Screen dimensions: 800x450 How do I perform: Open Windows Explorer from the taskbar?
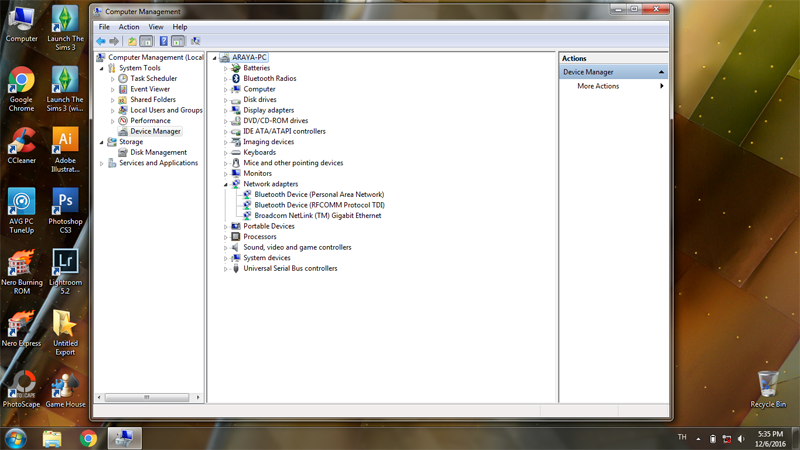[x=52, y=438]
